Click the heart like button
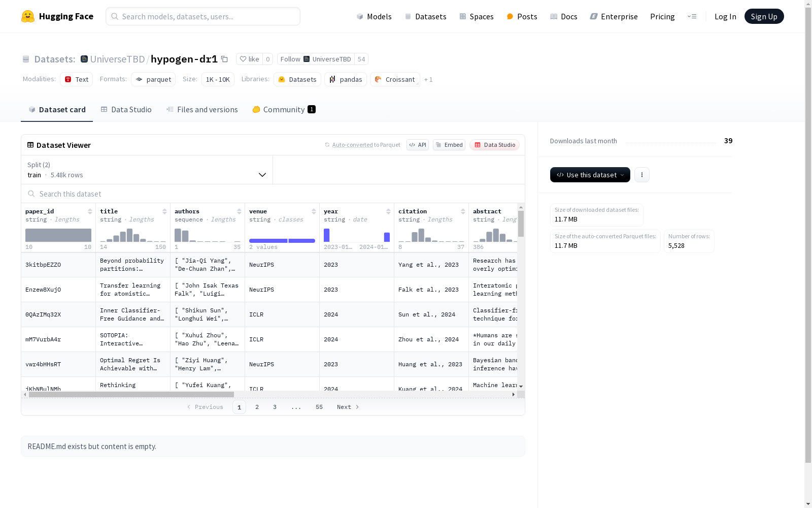 [249, 59]
